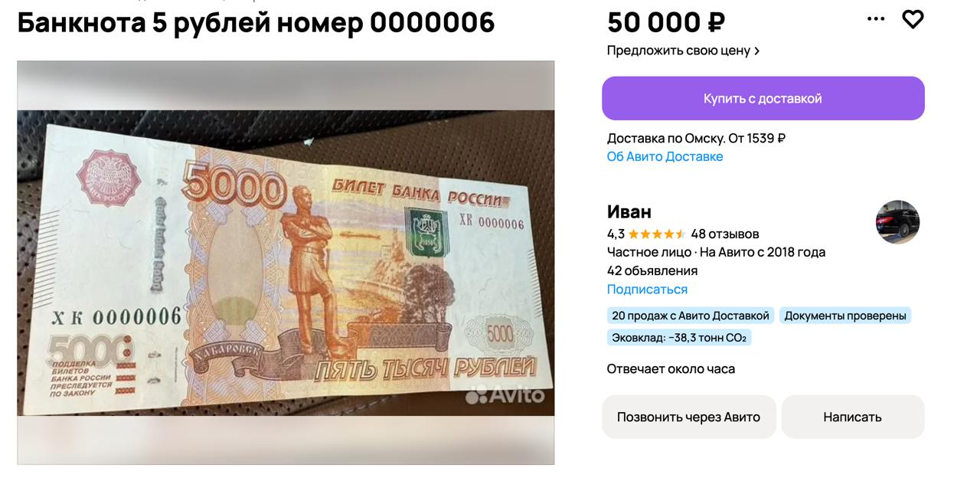
Task: Expand 'Предложить свою цену' chevron
Action: click(x=756, y=51)
